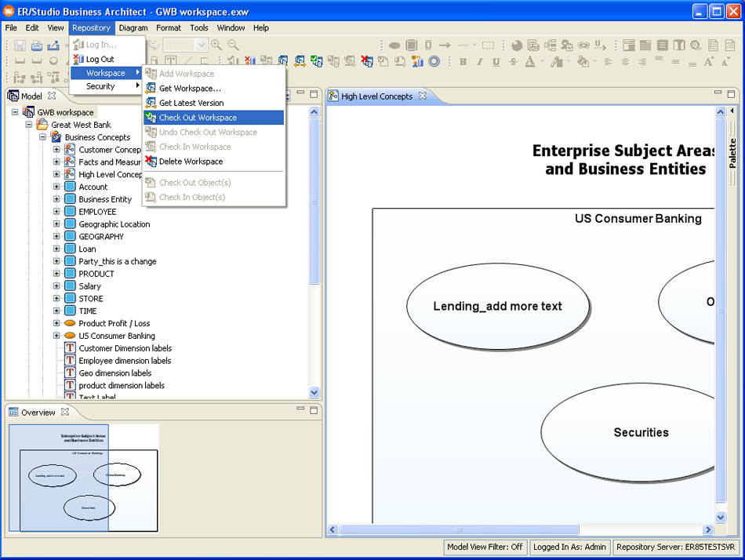
Task: Select Party_this is a change item
Action: (x=118, y=261)
